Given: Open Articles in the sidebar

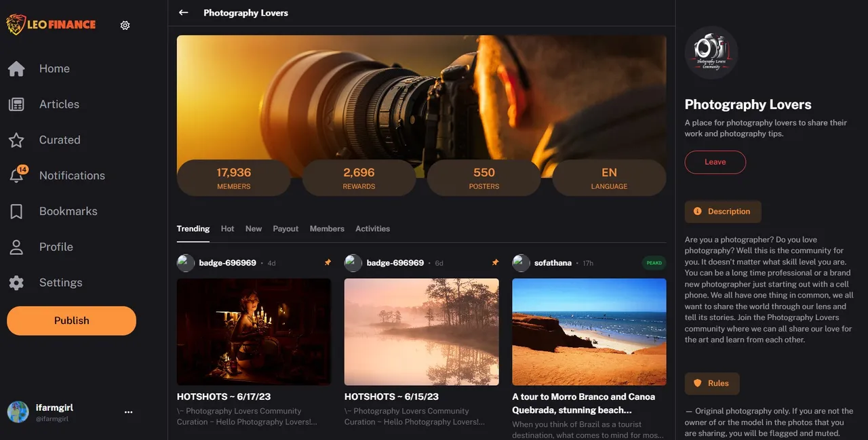Looking at the screenshot, I should click(59, 104).
